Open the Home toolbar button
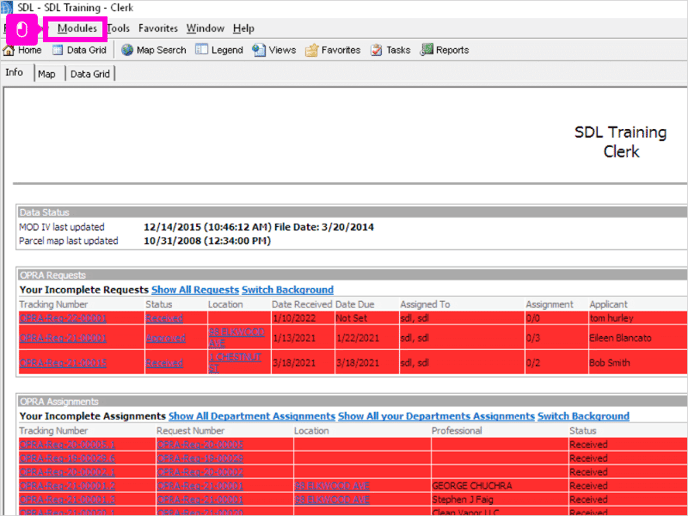Viewport: 688px width, 516px height. pos(22,50)
